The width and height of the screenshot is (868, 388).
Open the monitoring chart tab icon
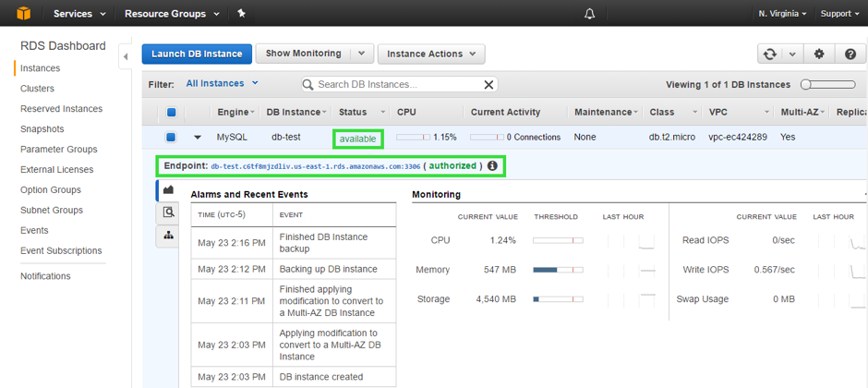pos(168,190)
